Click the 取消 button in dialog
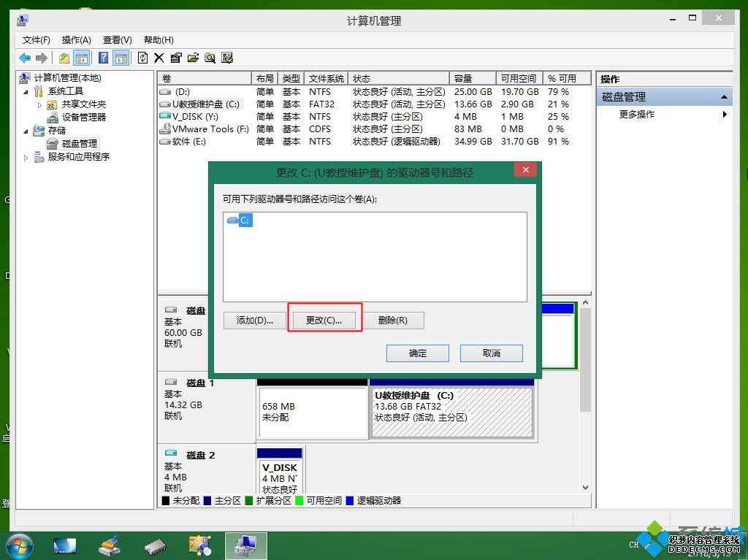The image size is (748, 560). click(x=492, y=353)
